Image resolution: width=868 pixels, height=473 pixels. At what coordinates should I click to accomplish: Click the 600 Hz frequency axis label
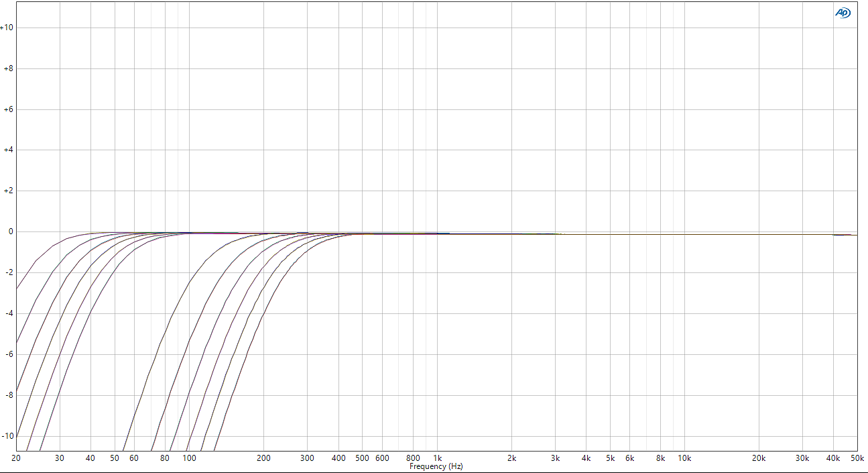click(382, 458)
